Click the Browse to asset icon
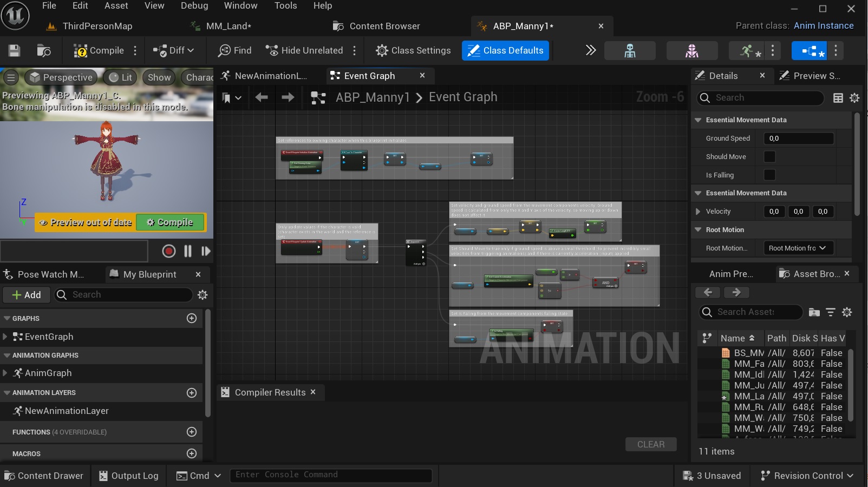The height and width of the screenshot is (487, 868). pyautogui.click(x=43, y=50)
